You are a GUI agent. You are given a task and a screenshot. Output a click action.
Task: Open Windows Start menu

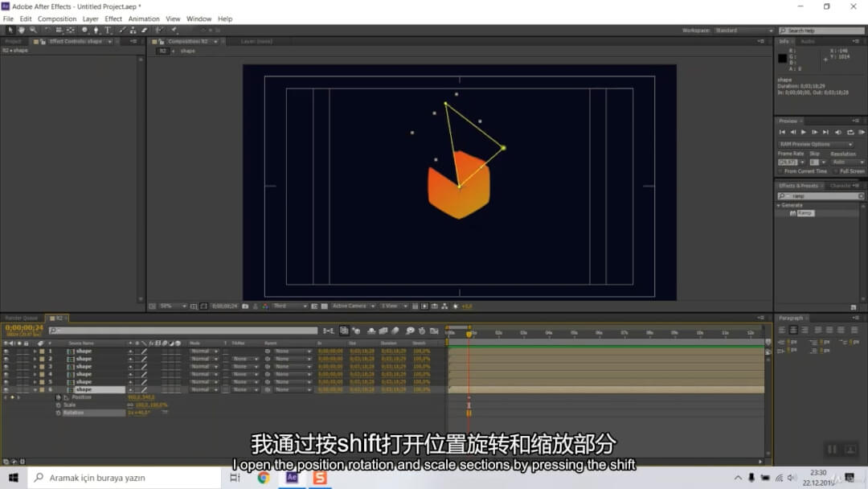pos(14,478)
